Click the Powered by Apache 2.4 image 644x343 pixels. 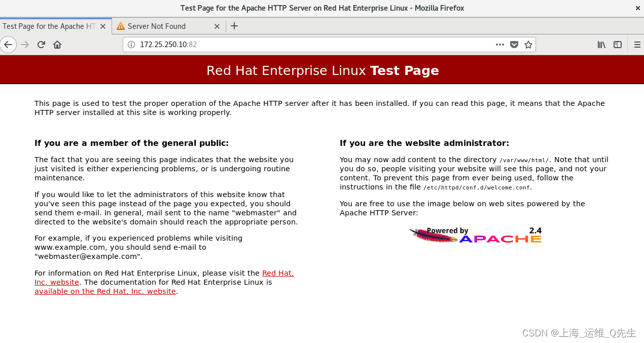pyautogui.click(x=476, y=235)
